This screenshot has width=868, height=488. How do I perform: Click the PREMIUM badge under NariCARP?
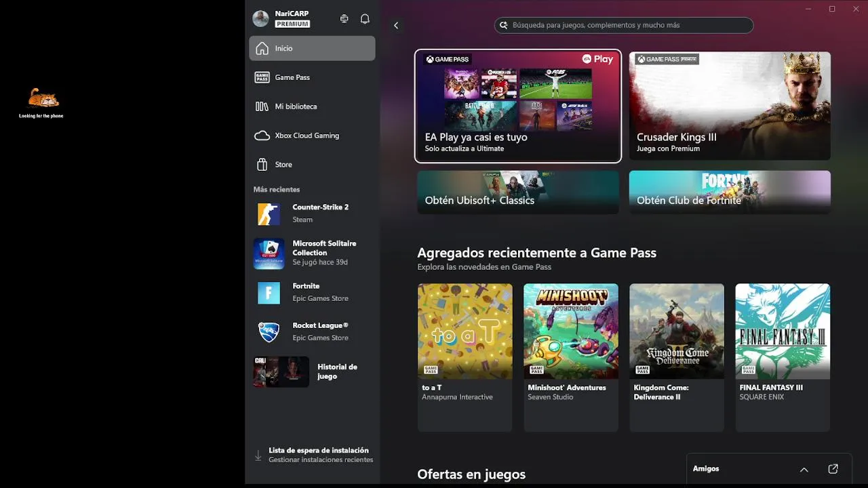pyautogui.click(x=292, y=24)
